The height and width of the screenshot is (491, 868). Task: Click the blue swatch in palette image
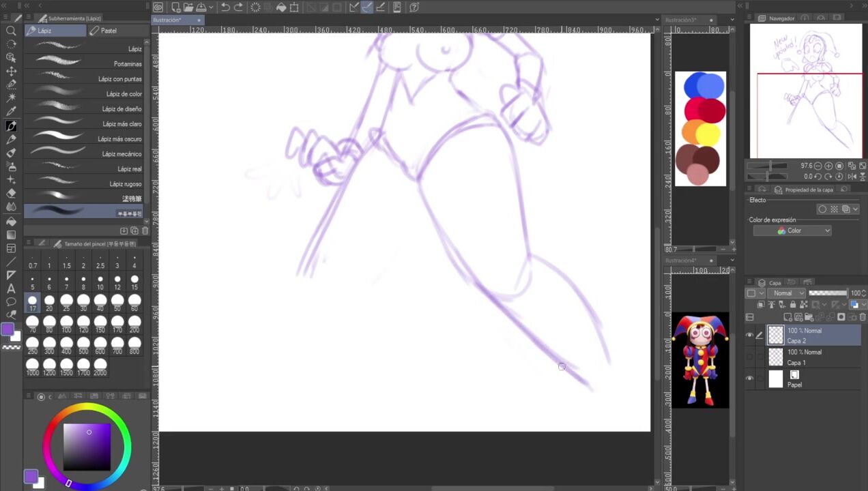704,86
